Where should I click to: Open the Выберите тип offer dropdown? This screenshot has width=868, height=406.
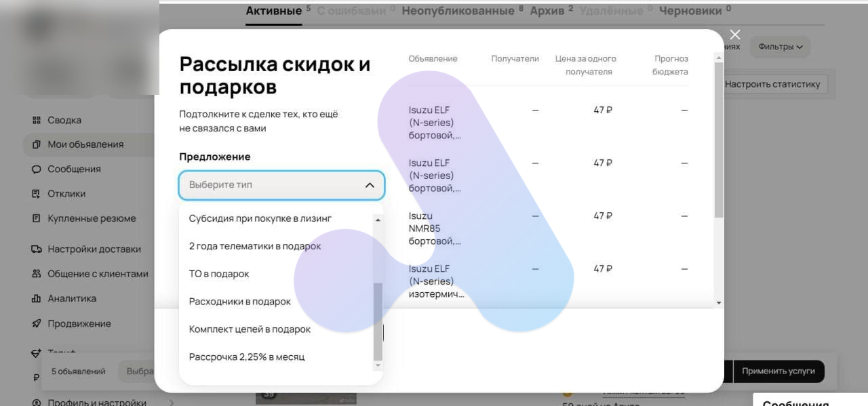[x=281, y=185]
